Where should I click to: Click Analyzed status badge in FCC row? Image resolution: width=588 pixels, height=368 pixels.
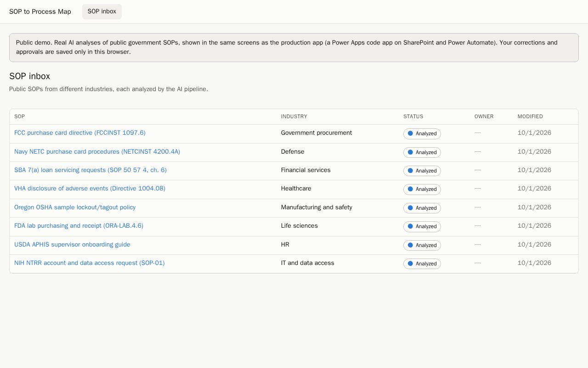pos(422,134)
